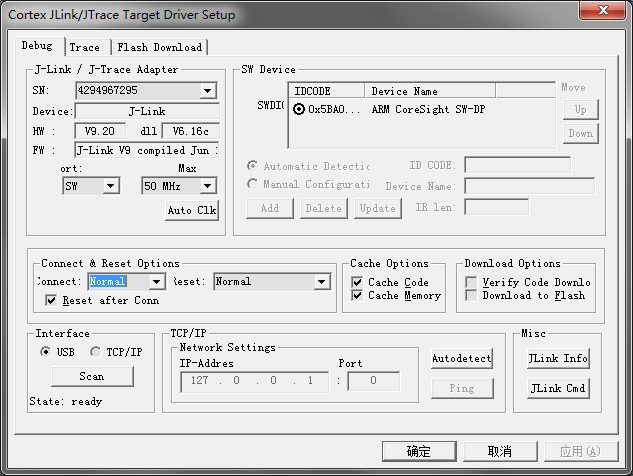Select the USB interface radio button
This screenshot has width=633, height=476.
[46, 352]
